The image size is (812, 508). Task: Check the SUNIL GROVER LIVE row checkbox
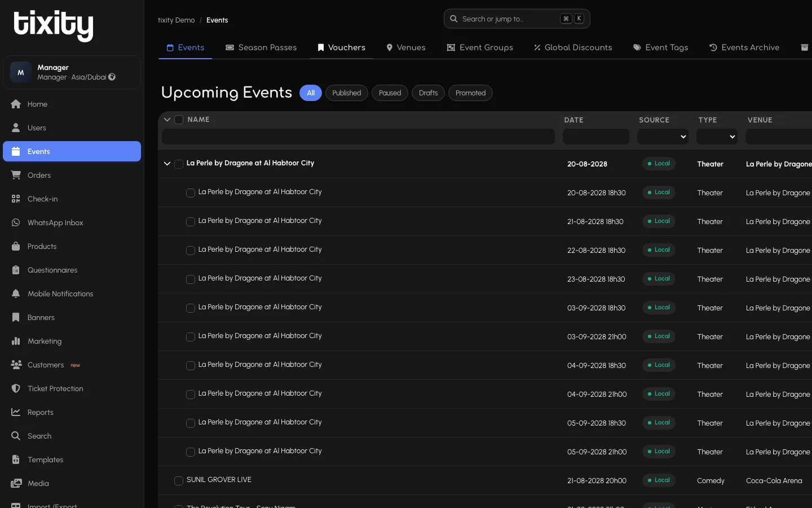click(x=179, y=480)
